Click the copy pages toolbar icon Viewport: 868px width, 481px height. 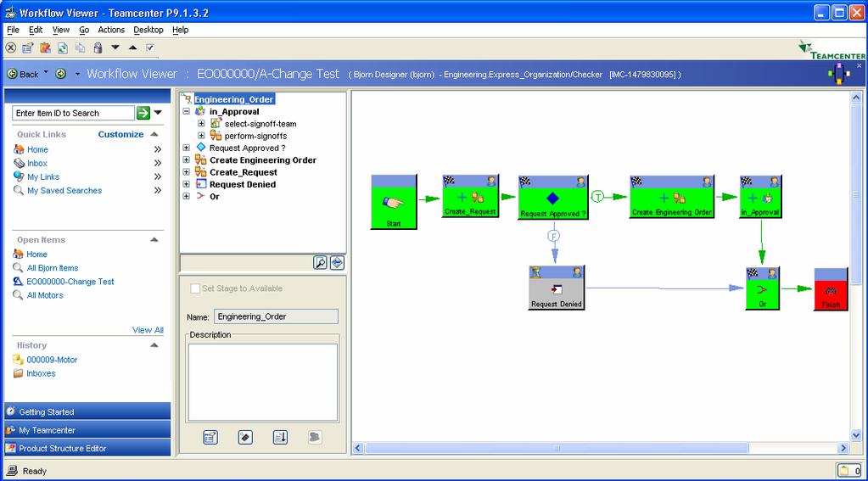tap(81, 48)
